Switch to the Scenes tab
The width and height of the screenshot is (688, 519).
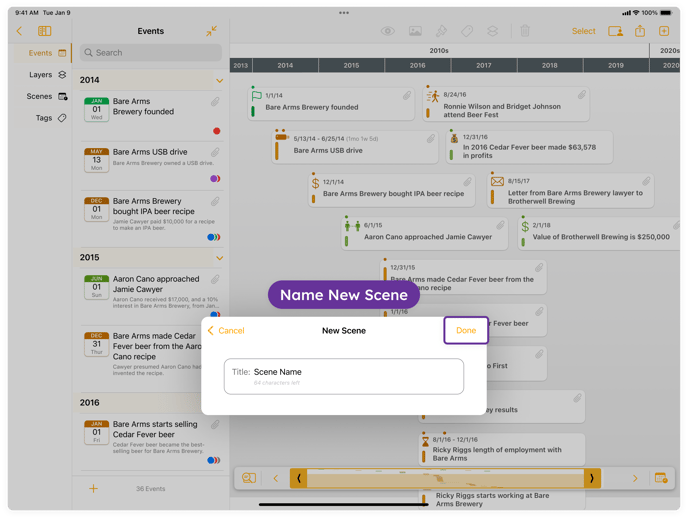click(43, 96)
